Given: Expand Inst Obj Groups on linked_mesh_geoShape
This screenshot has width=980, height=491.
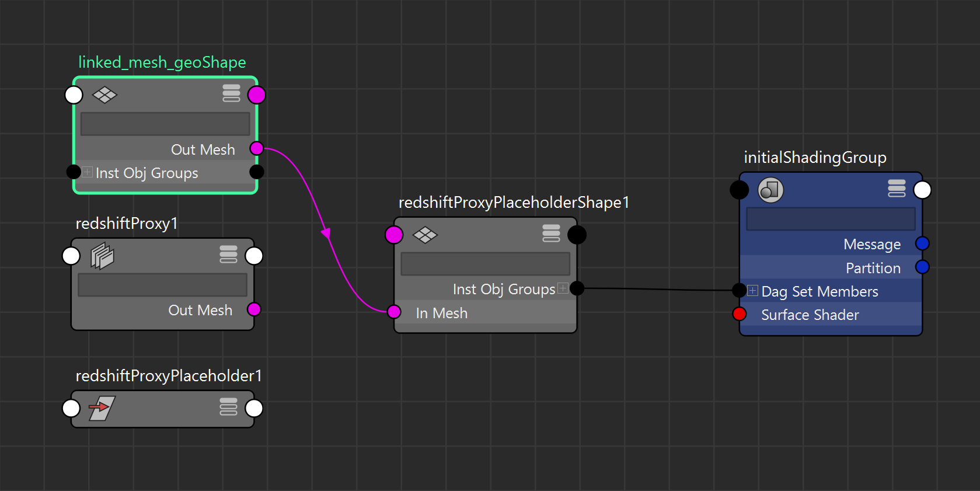Looking at the screenshot, I should coord(87,172).
